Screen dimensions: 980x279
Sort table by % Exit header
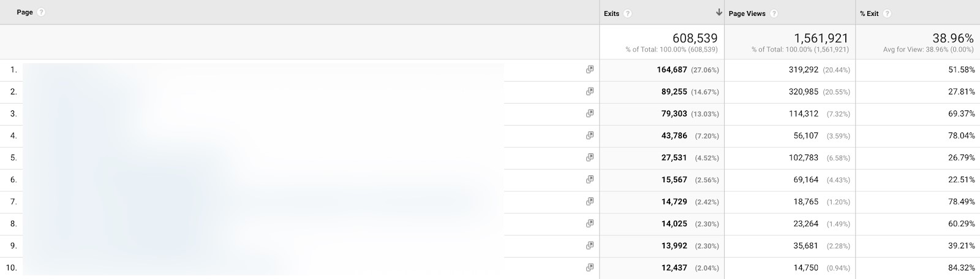click(x=870, y=13)
